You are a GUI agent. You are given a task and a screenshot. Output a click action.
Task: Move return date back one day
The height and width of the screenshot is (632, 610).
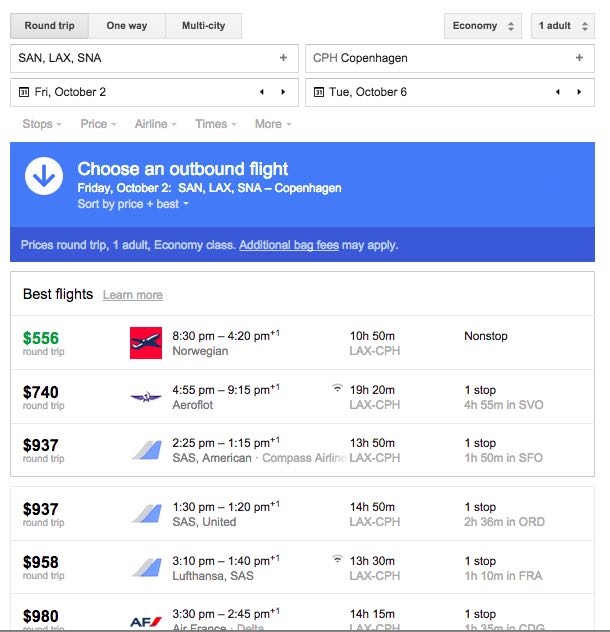coord(558,92)
